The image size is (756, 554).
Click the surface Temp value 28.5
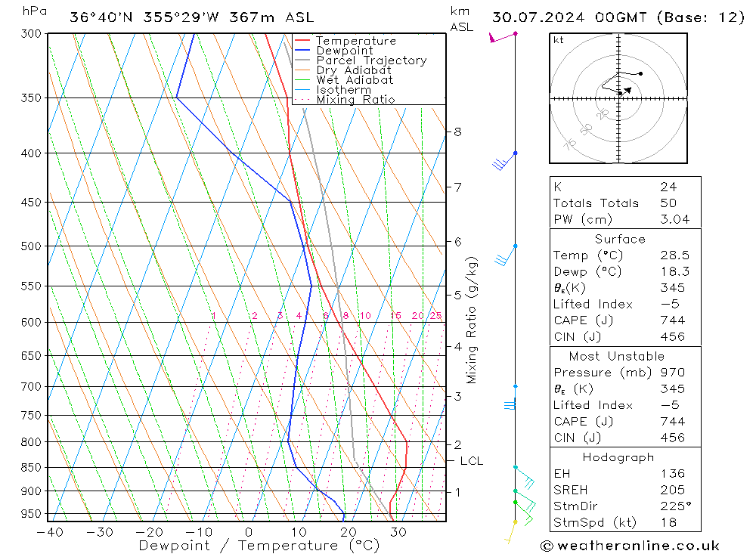(674, 255)
